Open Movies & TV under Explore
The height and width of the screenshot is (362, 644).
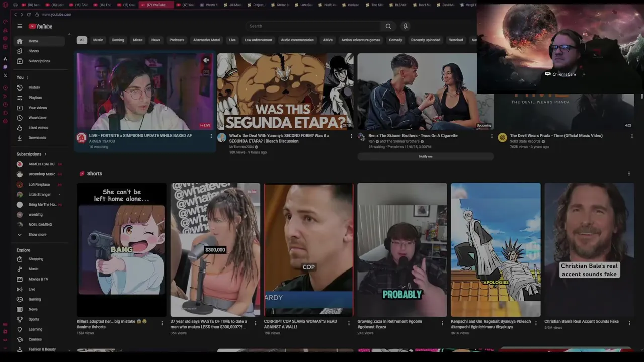(40, 279)
